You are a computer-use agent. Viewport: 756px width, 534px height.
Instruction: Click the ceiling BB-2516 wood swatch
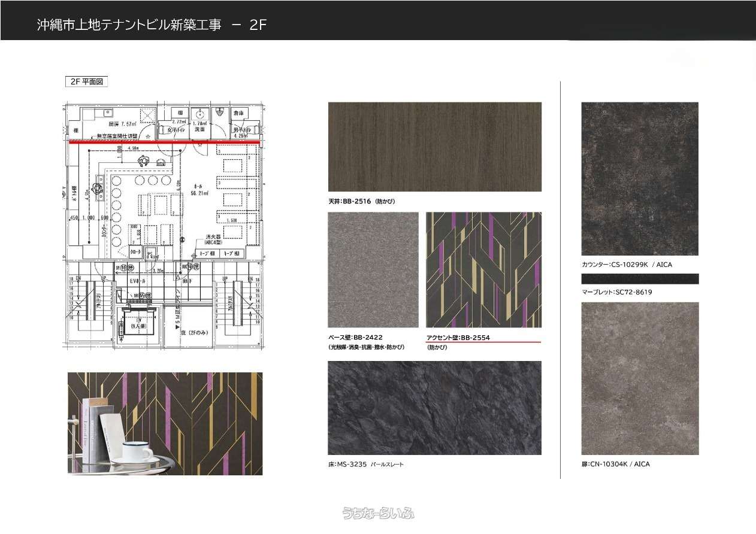coord(434,147)
